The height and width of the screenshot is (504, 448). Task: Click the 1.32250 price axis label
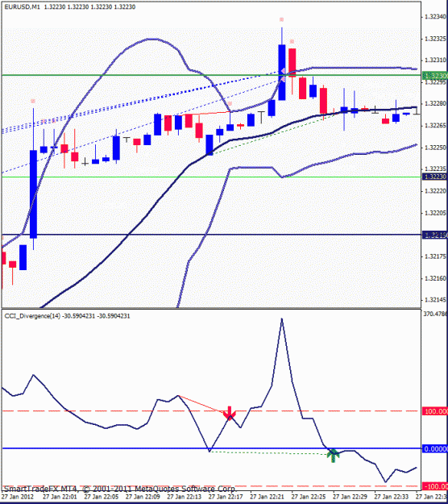point(435,148)
